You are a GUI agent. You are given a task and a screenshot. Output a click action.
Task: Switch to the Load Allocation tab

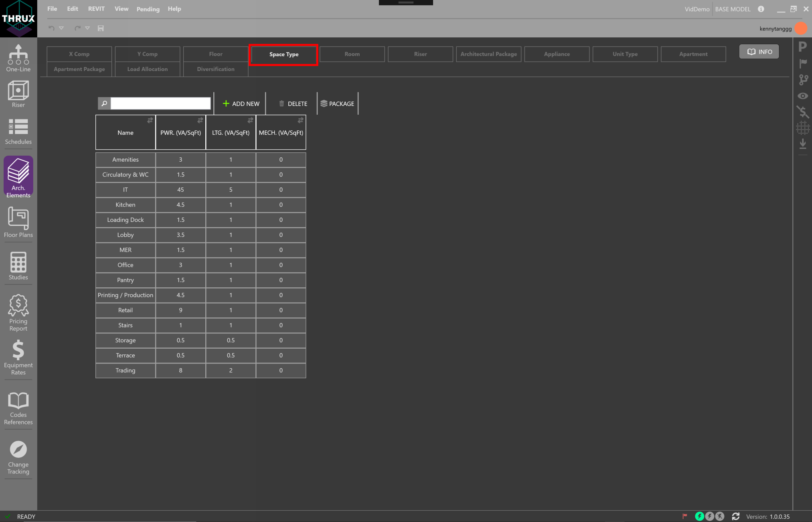pyautogui.click(x=147, y=69)
